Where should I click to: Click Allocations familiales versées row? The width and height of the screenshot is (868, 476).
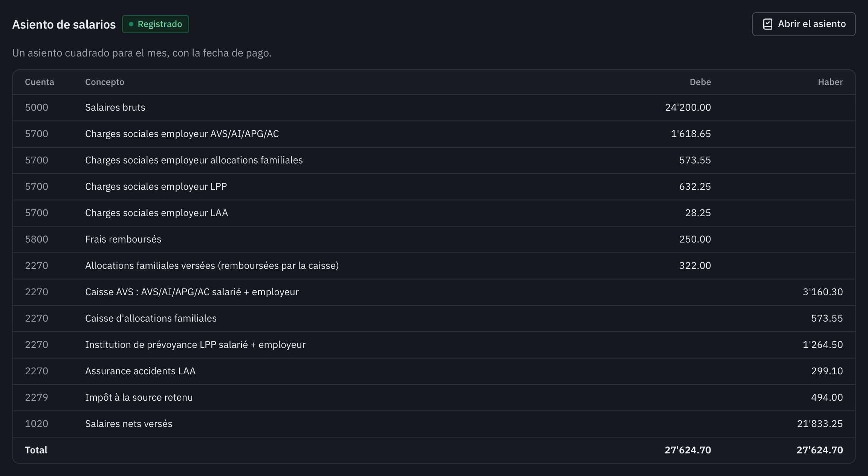(x=434, y=266)
